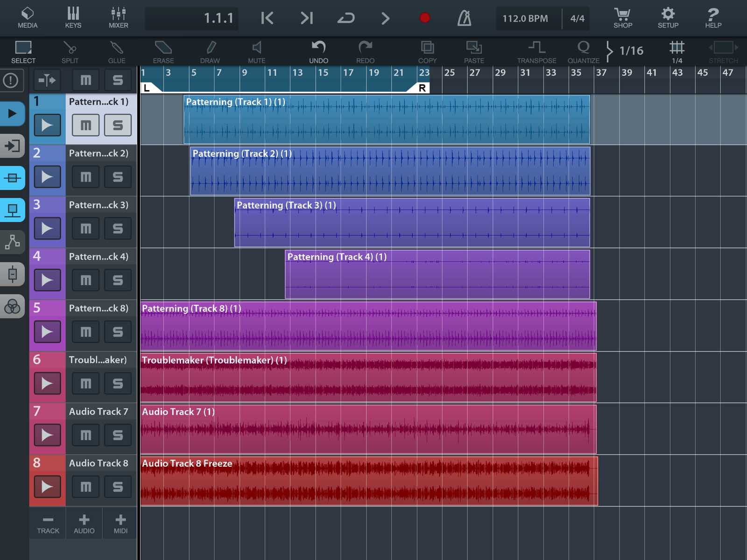The width and height of the screenshot is (747, 560).
Task: Open the Transpose function
Action: point(536,52)
